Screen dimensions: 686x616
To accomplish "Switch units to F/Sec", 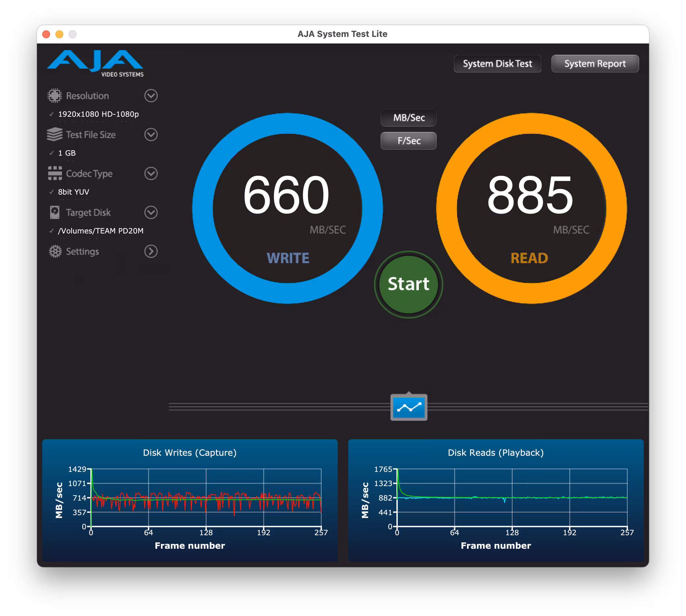I will pyautogui.click(x=409, y=141).
